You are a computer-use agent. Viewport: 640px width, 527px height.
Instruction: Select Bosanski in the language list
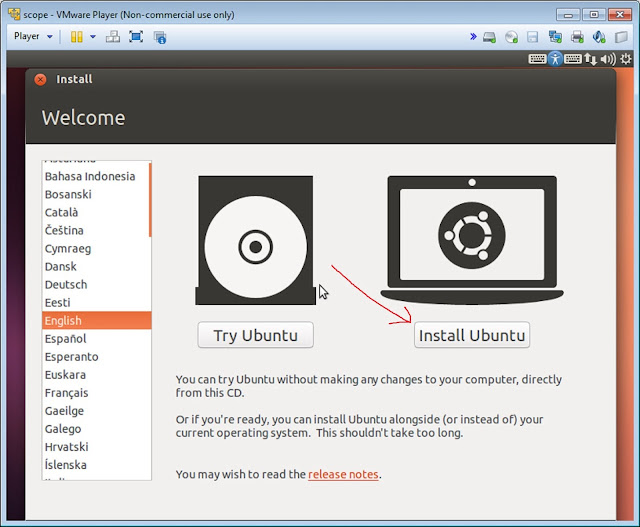tap(96, 194)
